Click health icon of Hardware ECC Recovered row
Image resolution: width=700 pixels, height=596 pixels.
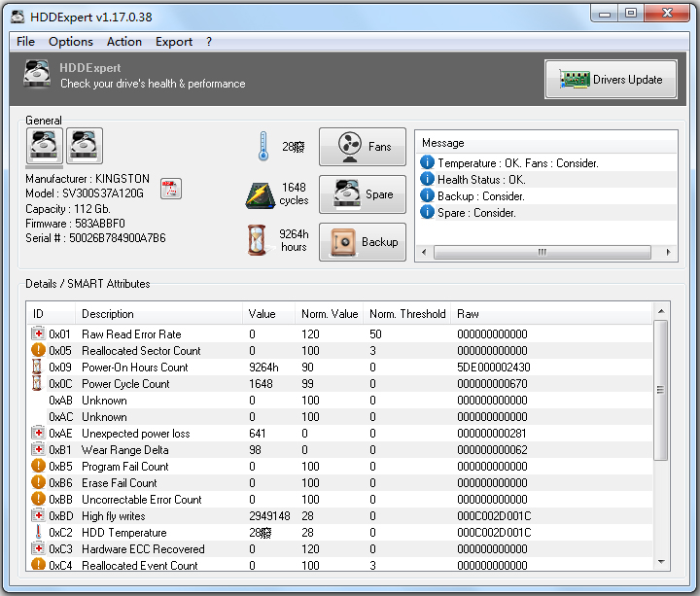point(38,548)
